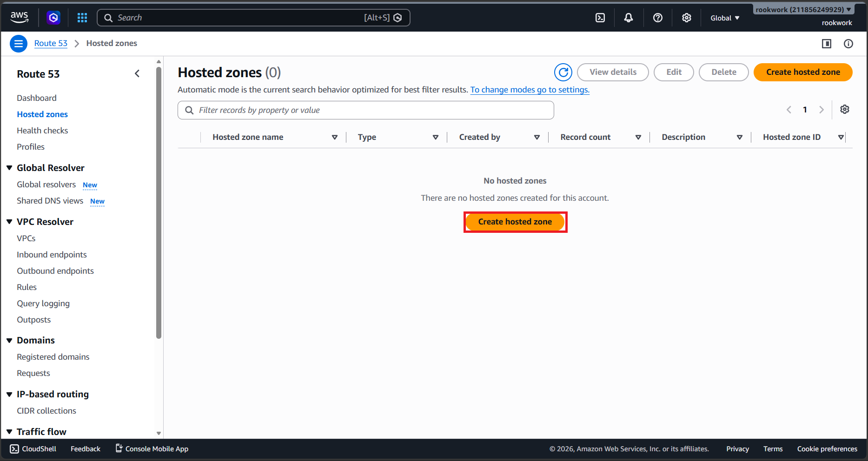Open the split panel layout icon
This screenshot has width=868, height=461.
coord(827,44)
